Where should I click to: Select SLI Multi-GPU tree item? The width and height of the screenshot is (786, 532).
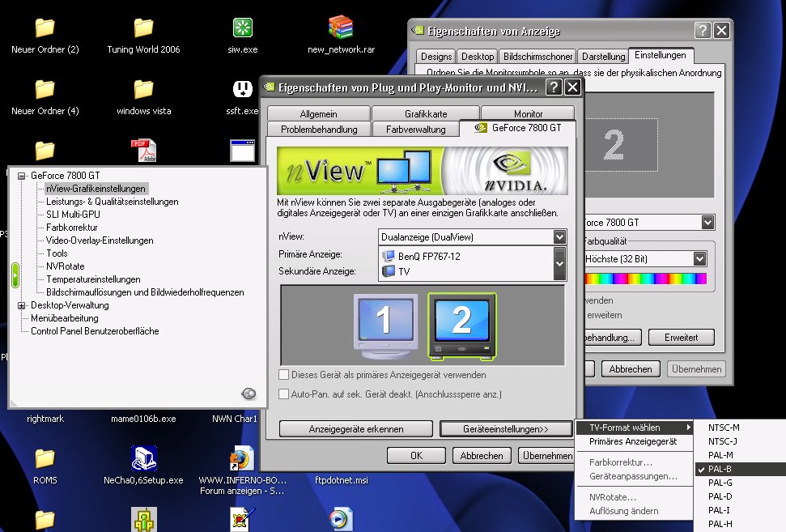[73, 215]
